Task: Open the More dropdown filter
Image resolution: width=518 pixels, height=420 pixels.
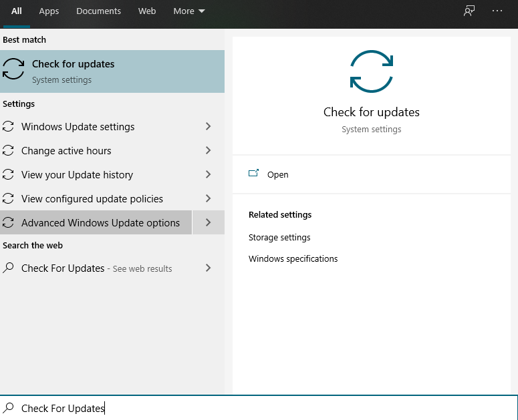Action: (x=189, y=11)
